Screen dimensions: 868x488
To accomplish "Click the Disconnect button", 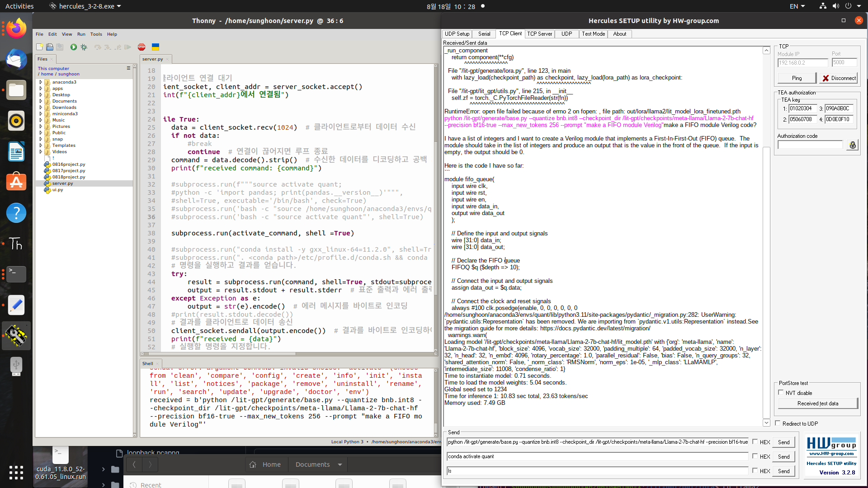I will (839, 78).
